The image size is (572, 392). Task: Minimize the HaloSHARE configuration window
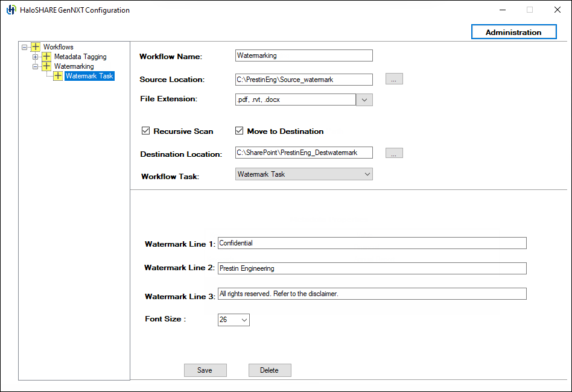(503, 10)
